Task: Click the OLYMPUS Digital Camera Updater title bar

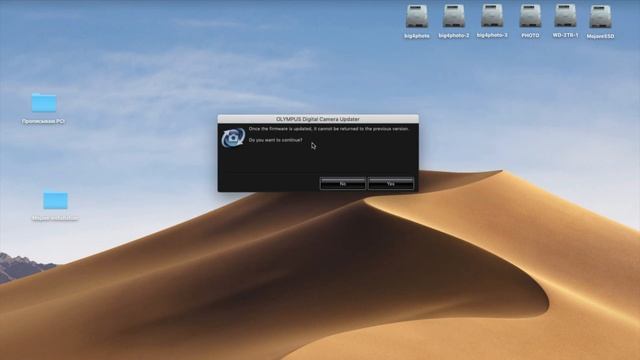Action: (318, 119)
